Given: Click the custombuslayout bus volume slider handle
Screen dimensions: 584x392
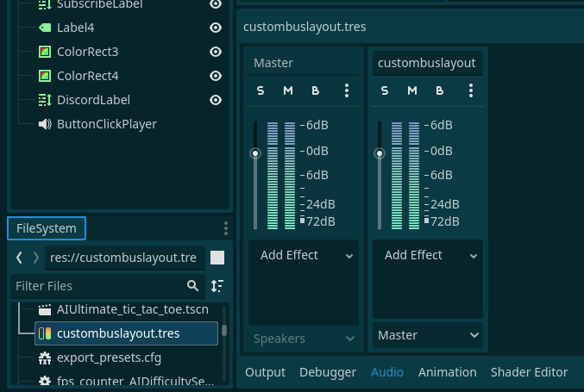Looking at the screenshot, I should [x=380, y=153].
